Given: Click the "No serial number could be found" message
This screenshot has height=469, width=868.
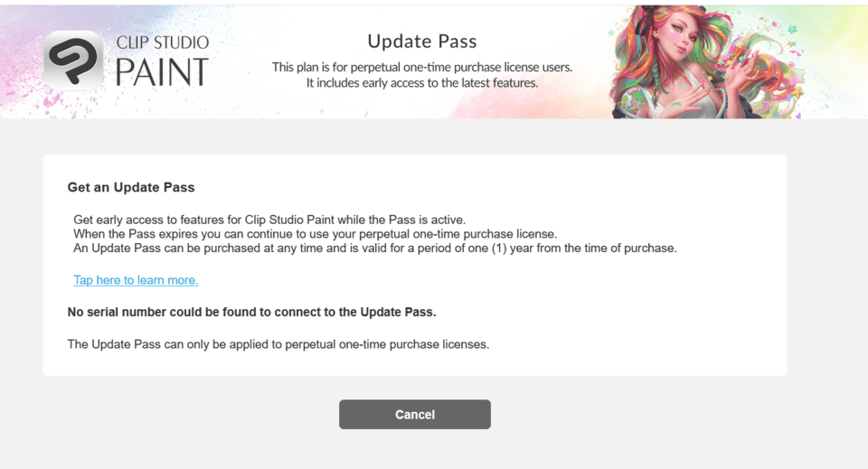Looking at the screenshot, I should (x=251, y=313).
